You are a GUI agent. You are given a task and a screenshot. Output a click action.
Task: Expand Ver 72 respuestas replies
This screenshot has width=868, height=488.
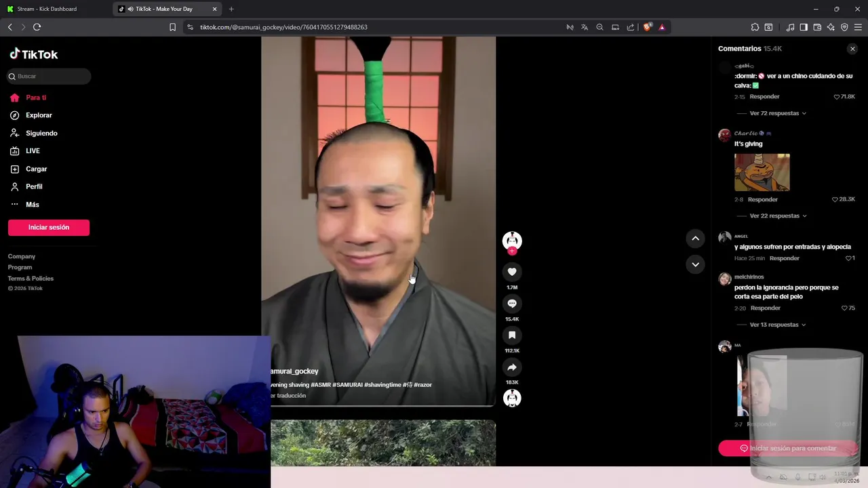(x=778, y=113)
